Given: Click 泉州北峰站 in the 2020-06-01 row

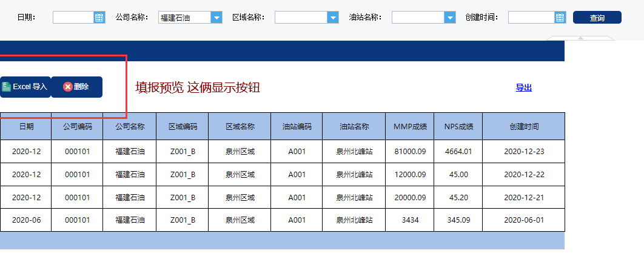Looking at the screenshot, I should point(354,220).
